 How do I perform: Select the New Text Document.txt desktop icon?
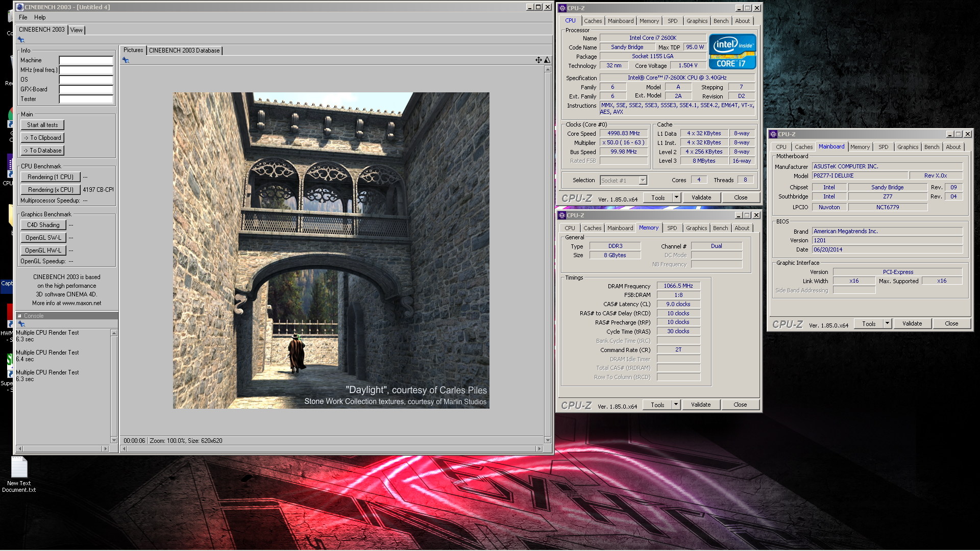pos(19,474)
